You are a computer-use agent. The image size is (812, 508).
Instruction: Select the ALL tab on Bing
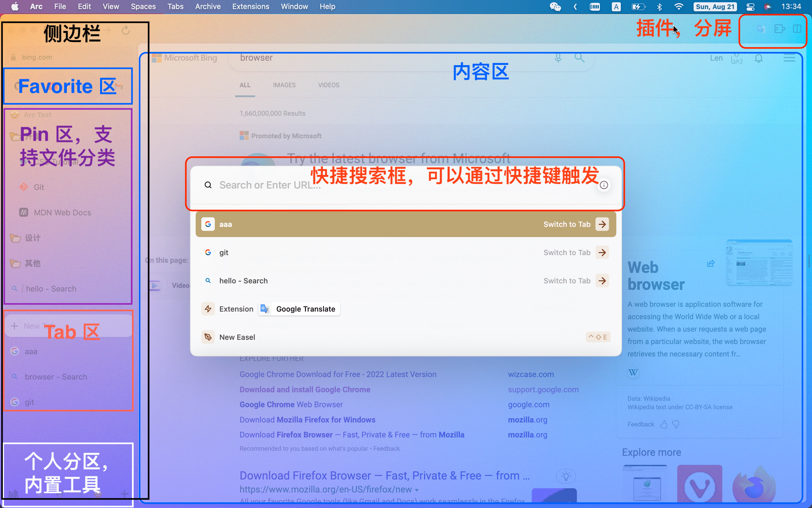click(245, 85)
